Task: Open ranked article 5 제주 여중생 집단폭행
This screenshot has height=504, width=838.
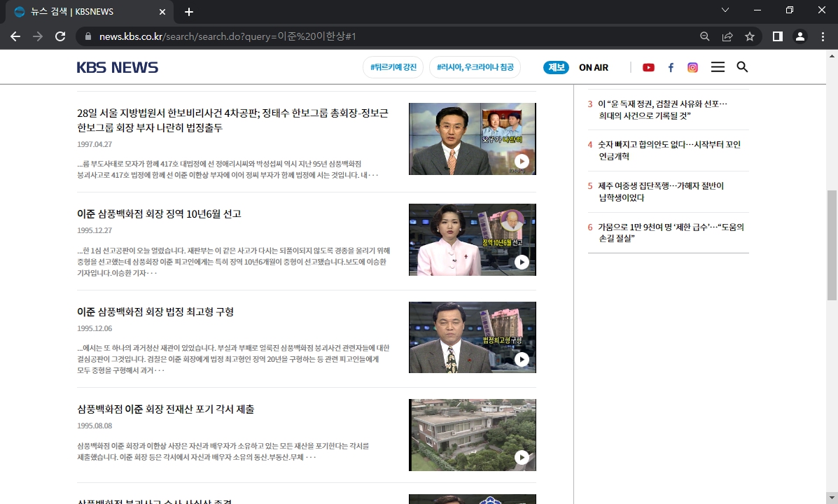Action: 661,191
